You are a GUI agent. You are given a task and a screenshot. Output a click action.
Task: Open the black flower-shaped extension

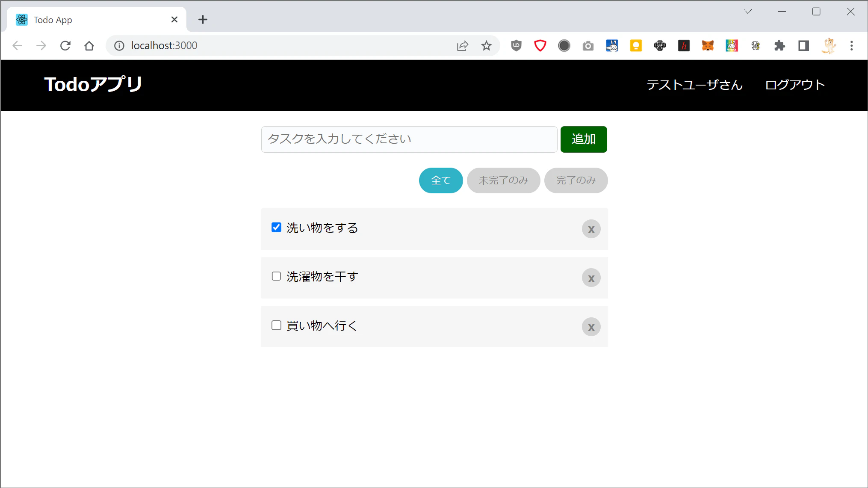pyautogui.click(x=660, y=46)
